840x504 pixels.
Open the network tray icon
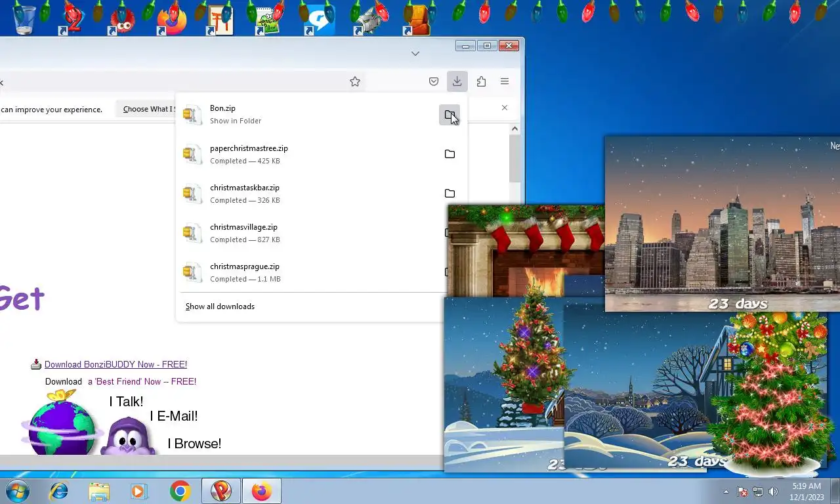(x=758, y=492)
